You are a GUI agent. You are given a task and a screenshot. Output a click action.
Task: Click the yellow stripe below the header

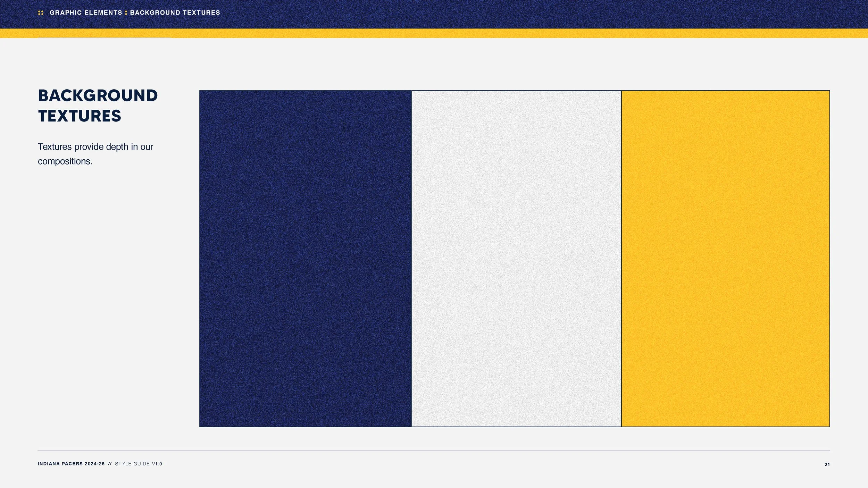click(434, 33)
